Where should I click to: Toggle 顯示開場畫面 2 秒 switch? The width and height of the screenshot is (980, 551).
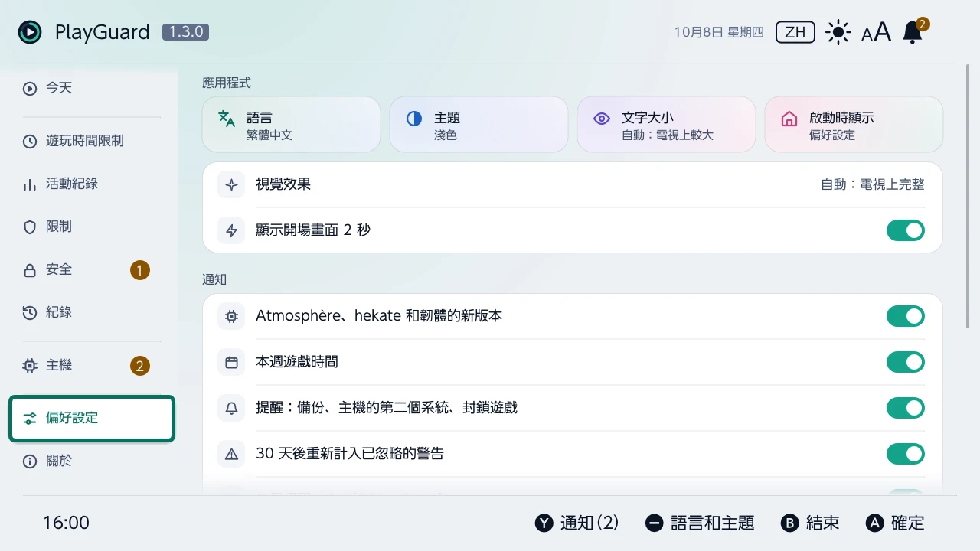pyautogui.click(x=906, y=230)
